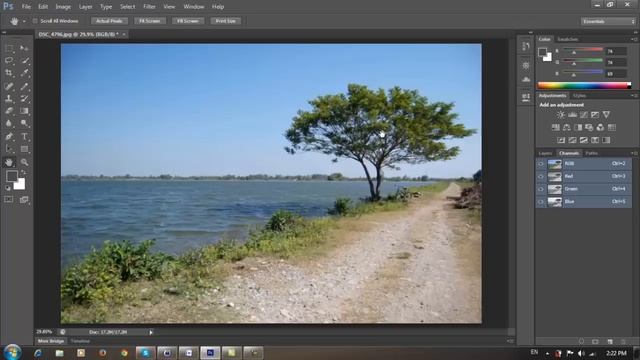Open the Layer menu

(85, 7)
